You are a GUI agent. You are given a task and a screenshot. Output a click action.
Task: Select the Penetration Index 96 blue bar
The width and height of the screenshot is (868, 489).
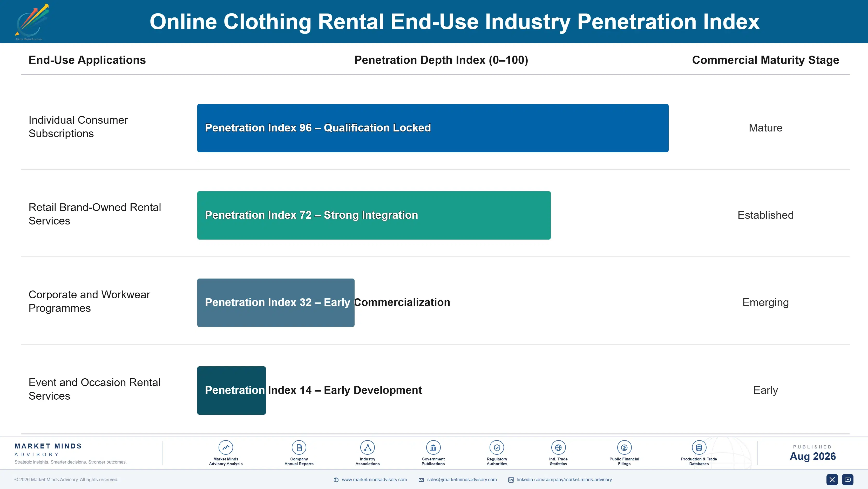(433, 128)
